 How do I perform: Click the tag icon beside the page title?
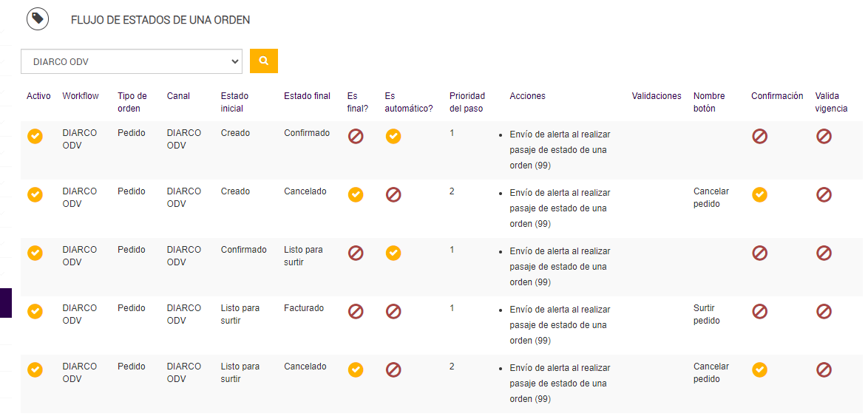[x=38, y=19]
